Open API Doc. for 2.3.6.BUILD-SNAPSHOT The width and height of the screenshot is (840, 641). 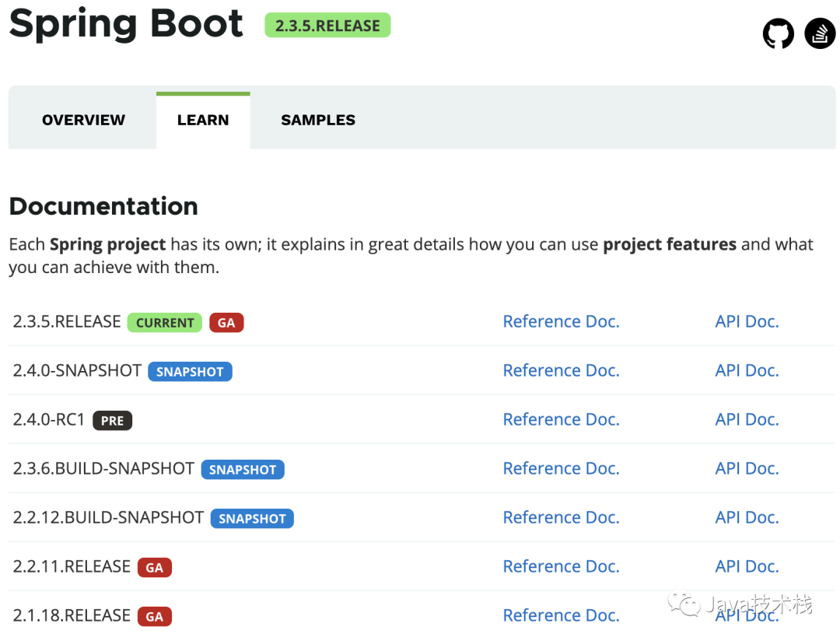747,468
